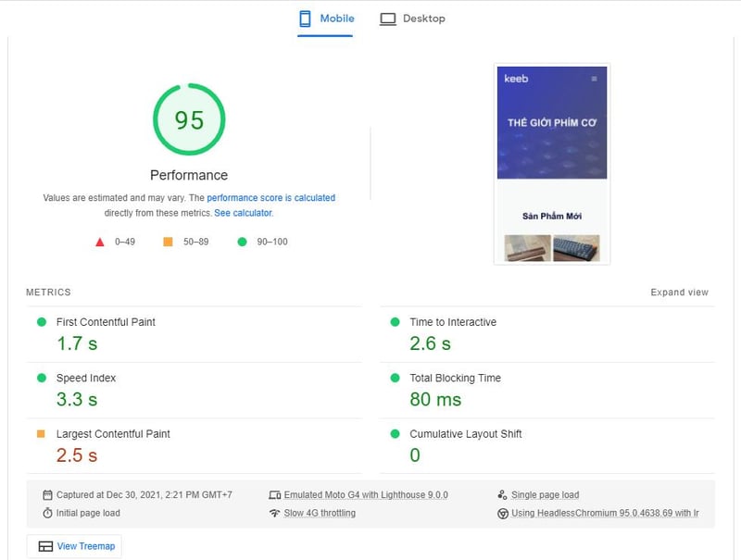Switch to the Mobile tab
The height and width of the screenshot is (560, 741).
[x=325, y=19]
